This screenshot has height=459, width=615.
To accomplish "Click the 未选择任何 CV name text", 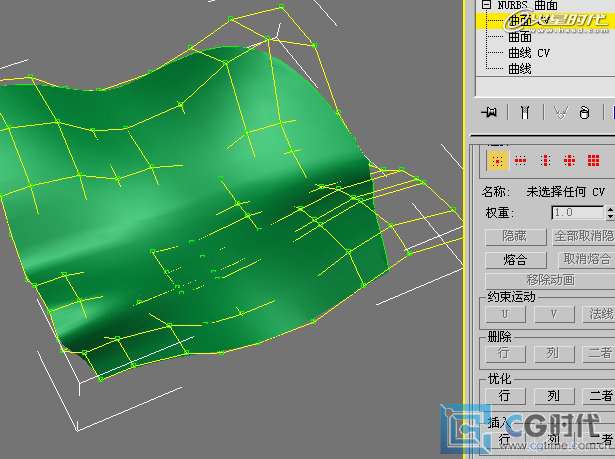I will (x=565, y=192).
